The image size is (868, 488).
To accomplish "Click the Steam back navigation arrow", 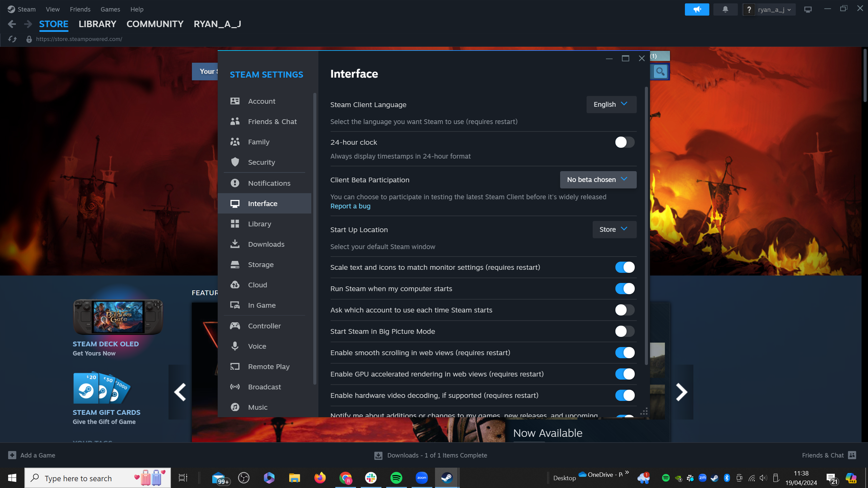I will coord(12,24).
